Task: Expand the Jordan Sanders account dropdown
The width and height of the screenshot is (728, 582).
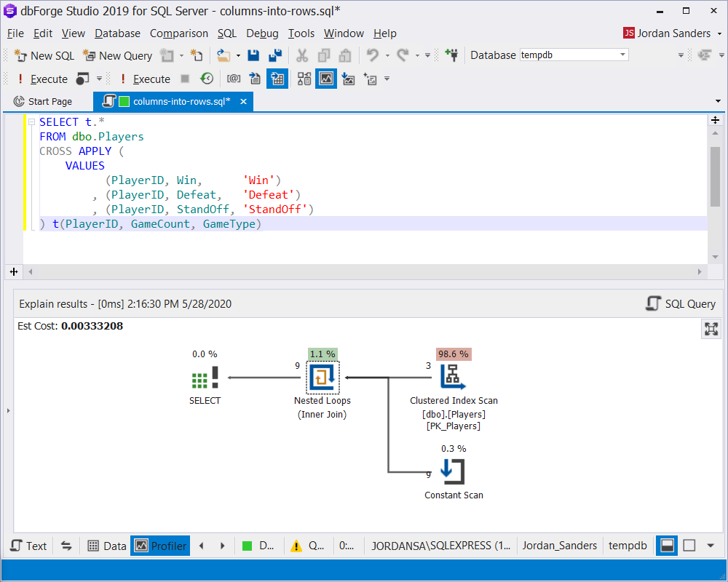Action: 719,33
